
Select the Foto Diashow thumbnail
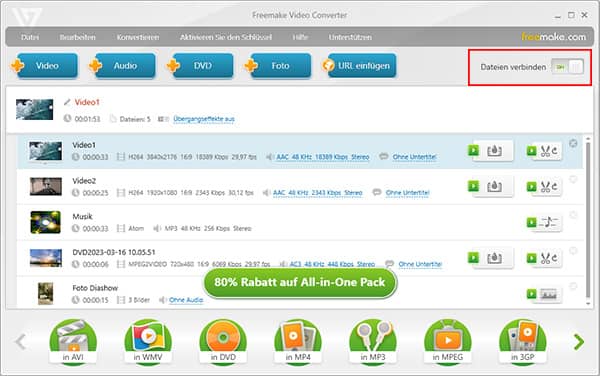pyautogui.click(x=46, y=293)
